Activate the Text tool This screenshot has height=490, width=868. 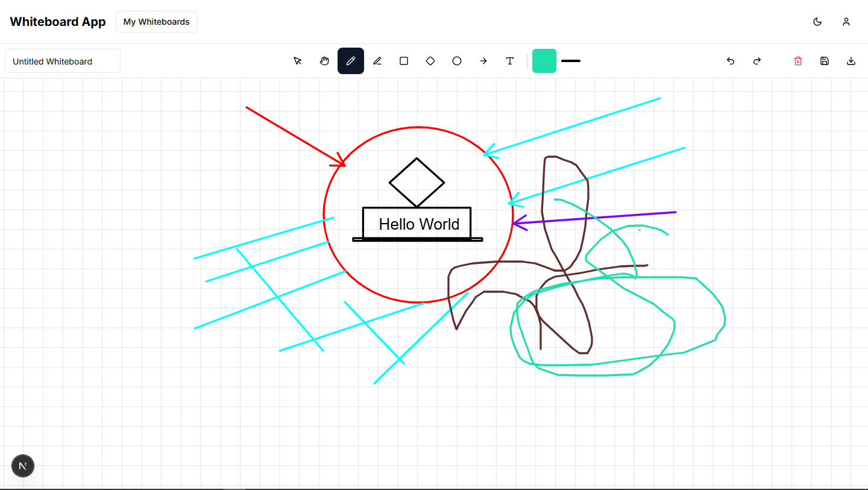tap(510, 61)
